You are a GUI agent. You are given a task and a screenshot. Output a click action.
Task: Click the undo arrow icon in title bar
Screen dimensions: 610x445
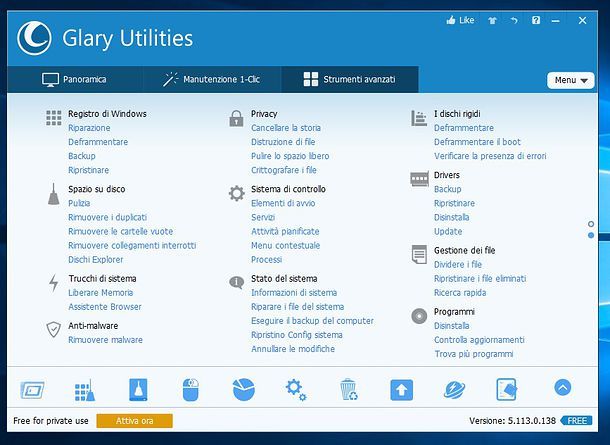[x=514, y=20]
